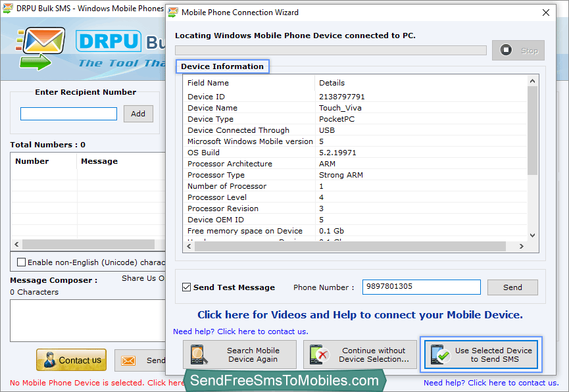Image resolution: width=569 pixels, height=392 pixels.
Task: Click the green checkmark phone icon on Use Selected Device
Action: (x=440, y=355)
